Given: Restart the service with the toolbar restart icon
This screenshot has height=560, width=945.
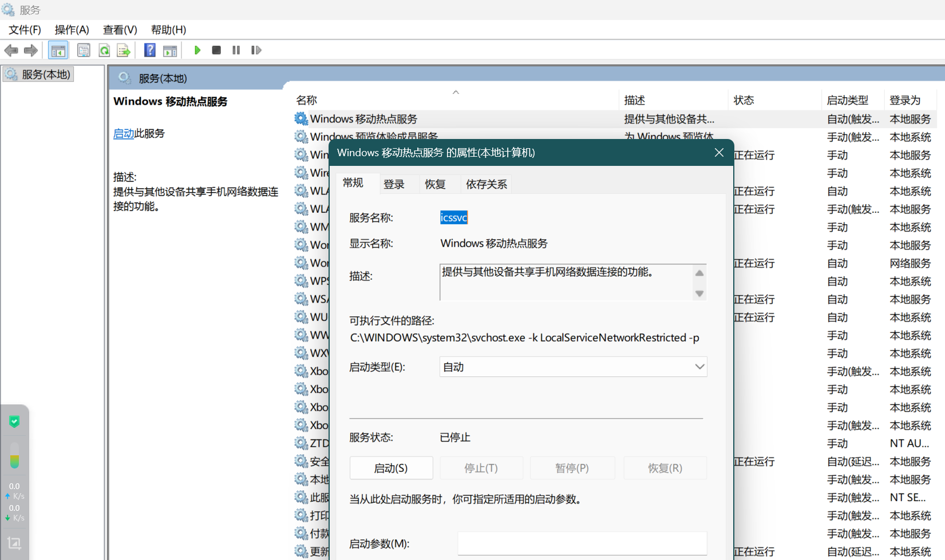Looking at the screenshot, I should [256, 50].
